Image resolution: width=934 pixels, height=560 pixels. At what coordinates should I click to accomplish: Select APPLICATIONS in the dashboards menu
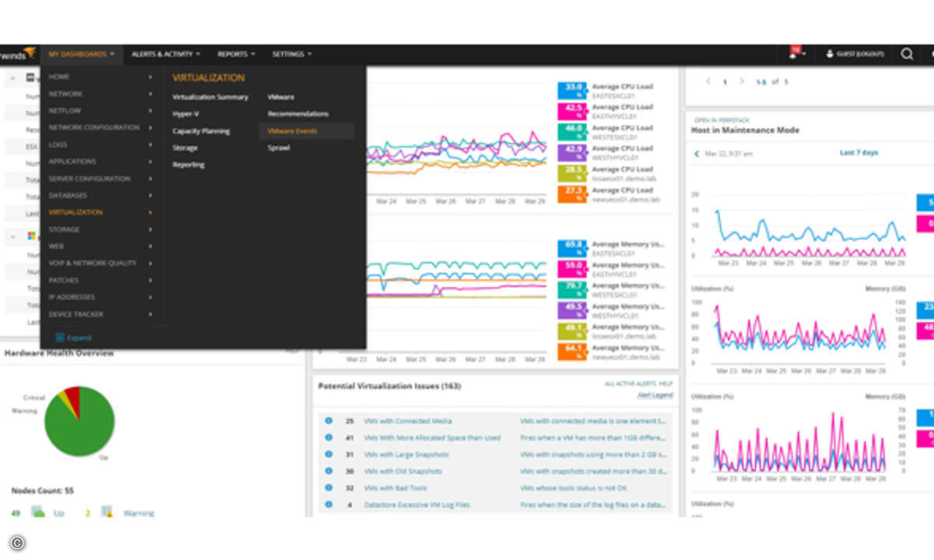pos(72,162)
